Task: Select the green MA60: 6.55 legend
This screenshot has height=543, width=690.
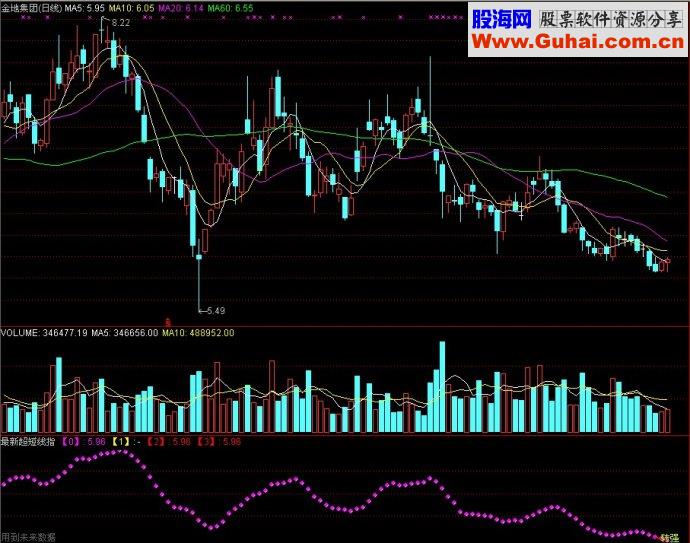Action: (x=230, y=8)
